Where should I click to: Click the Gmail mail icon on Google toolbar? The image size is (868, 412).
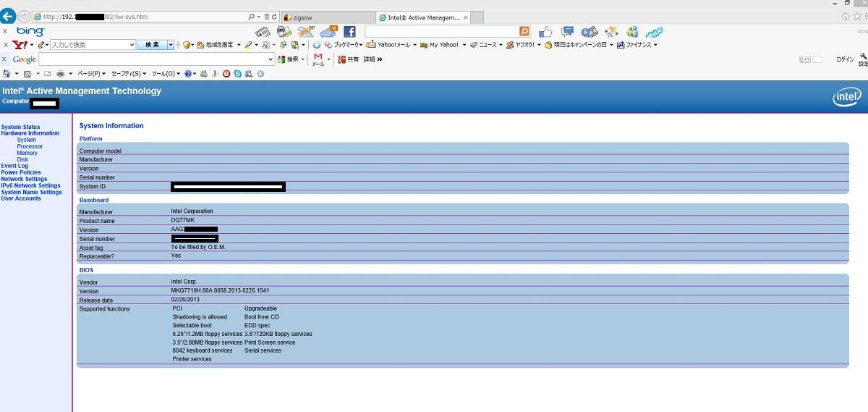318,59
